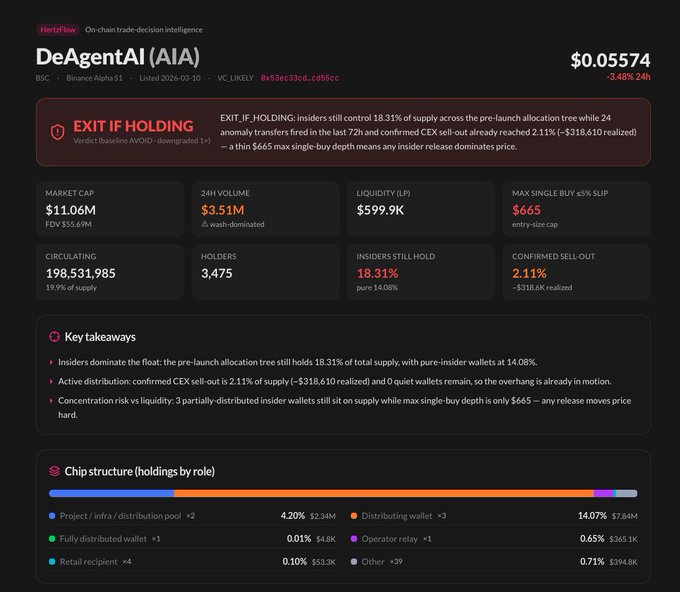
Task: Open the 24H Volume $3.51M card
Action: [x=265, y=209]
